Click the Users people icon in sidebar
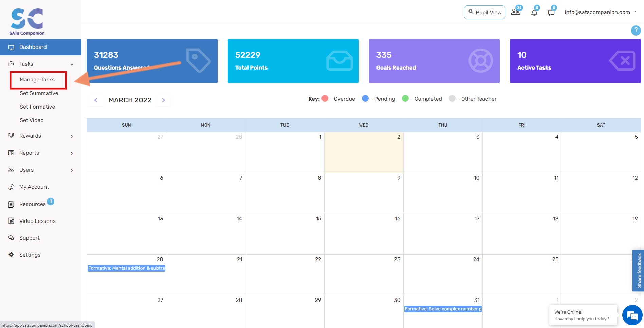Screen dimensions: 644x328 11,170
